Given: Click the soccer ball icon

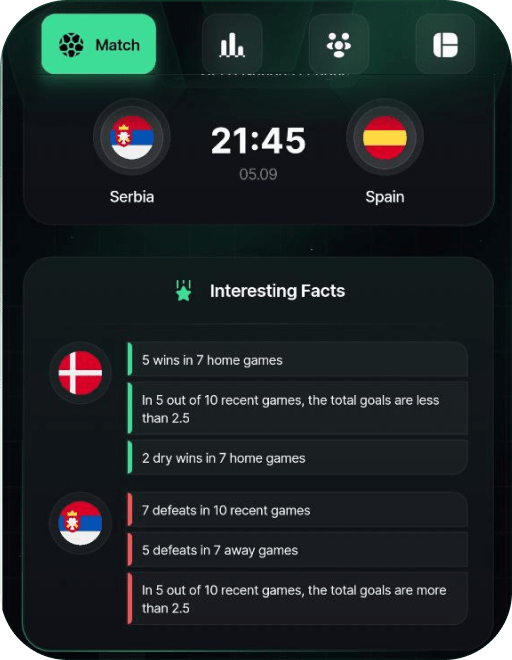Looking at the screenshot, I should tap(71, 45).
